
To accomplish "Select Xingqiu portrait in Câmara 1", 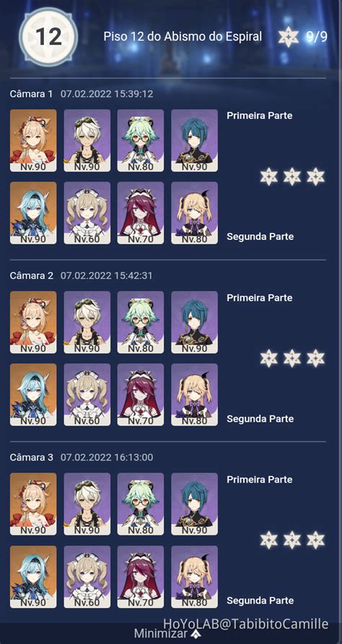I will [x=194, y=141].
